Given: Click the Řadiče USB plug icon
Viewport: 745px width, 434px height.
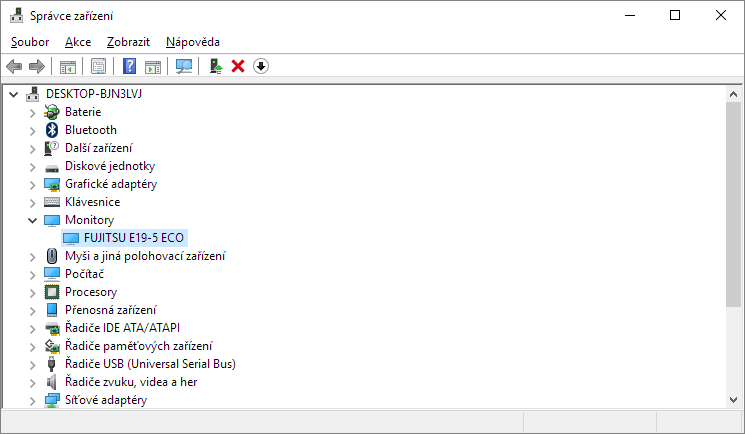Looking at the screenshot, I should coord(51,364).
